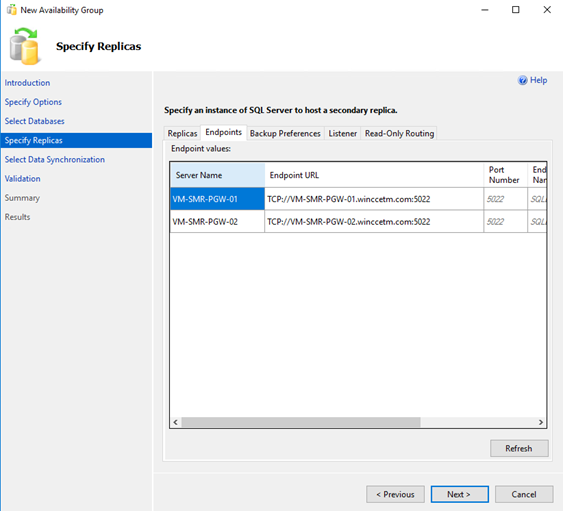Open the Backup Preferences tab
This screenshot has height=511, width=563.
[x=285, y=133]
